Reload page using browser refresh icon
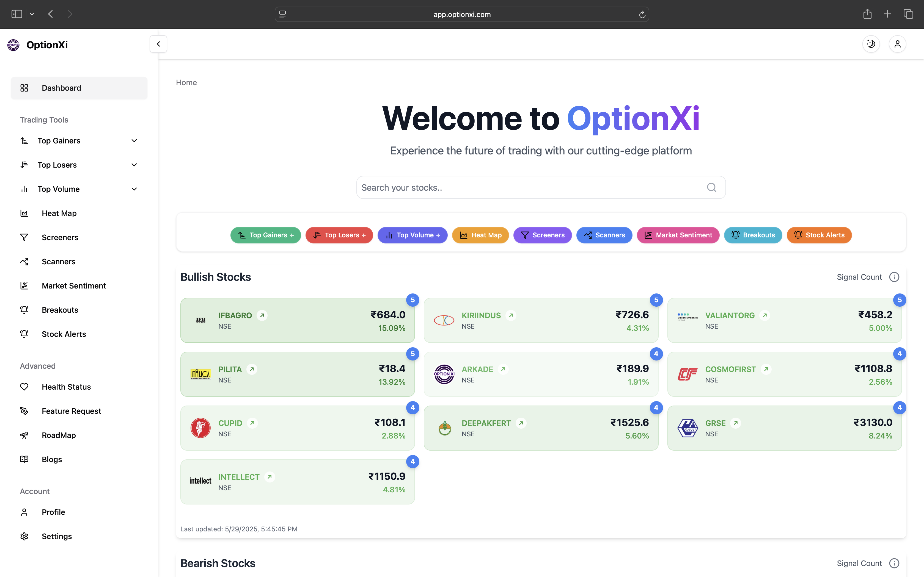924x577 pixels. click(x=642, y=15)
